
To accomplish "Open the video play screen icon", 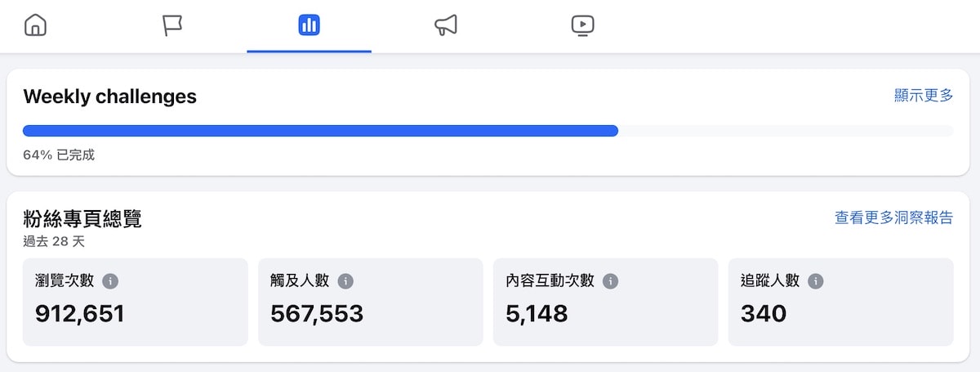I will tap(582, 25).
